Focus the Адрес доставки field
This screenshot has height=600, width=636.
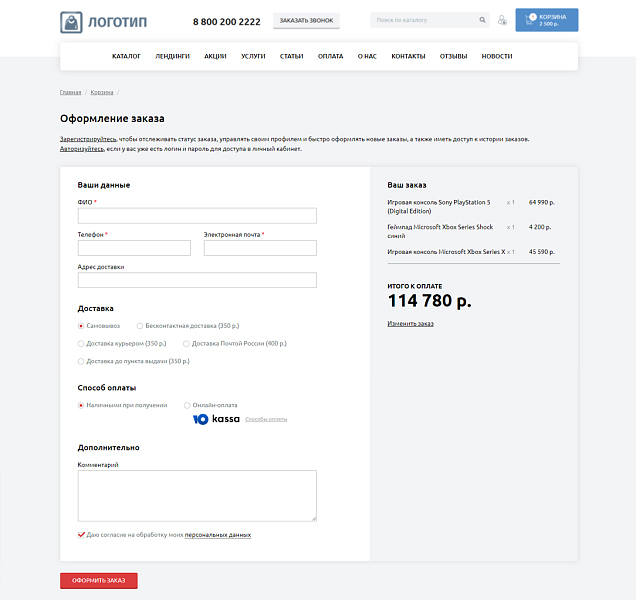[197, 280]
